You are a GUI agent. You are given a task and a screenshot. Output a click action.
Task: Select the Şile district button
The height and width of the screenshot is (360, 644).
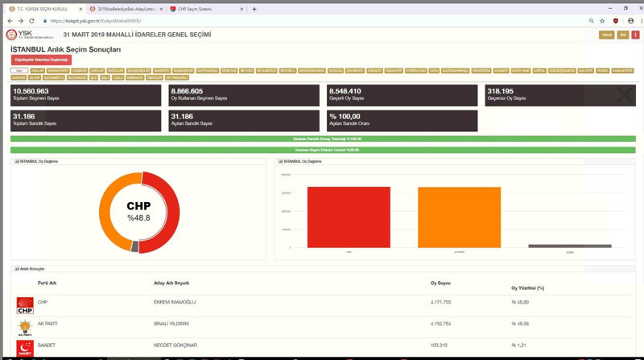pyautogui.click(x=93, y=77)
